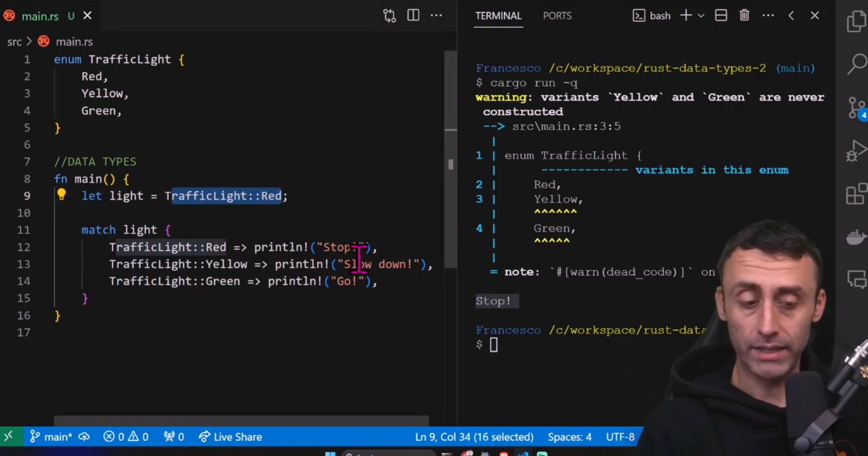868x456 pixels.
Task: Split the editor into two columns
Action: click(x=413, y=16)
